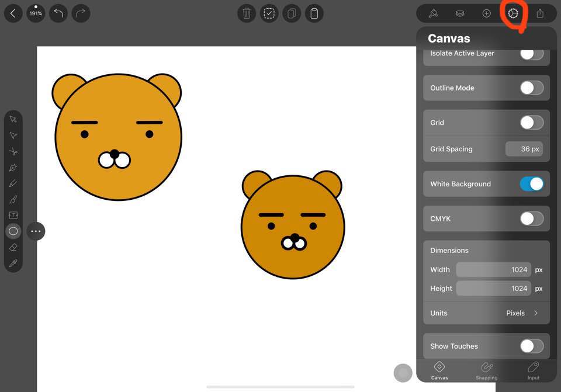The width and height of the screenshot is (561, 392).
Task: Switch to the Canvas tab
Action: click(x=439, y=370)
